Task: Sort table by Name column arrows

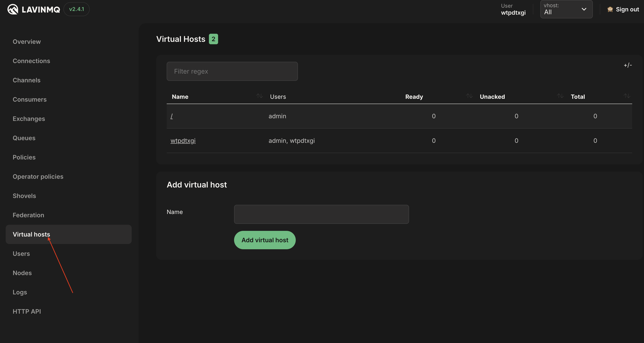Action: point(259,96)
